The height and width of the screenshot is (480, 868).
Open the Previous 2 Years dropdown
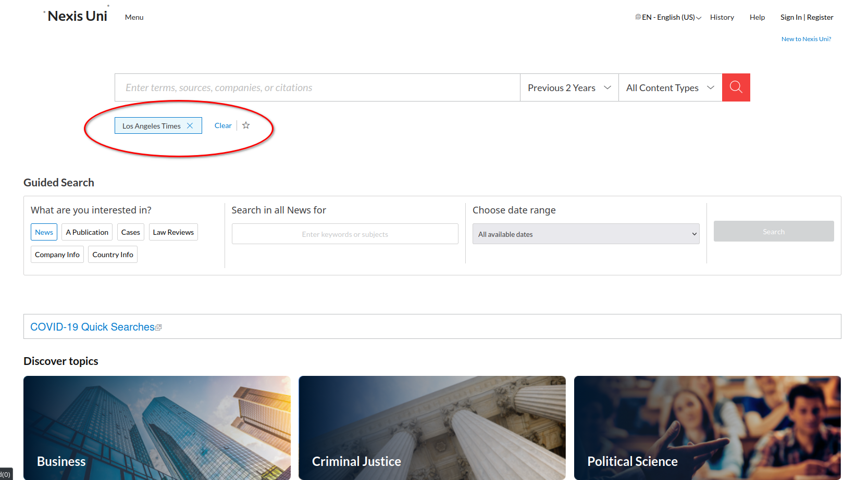(x=569, y=87)
